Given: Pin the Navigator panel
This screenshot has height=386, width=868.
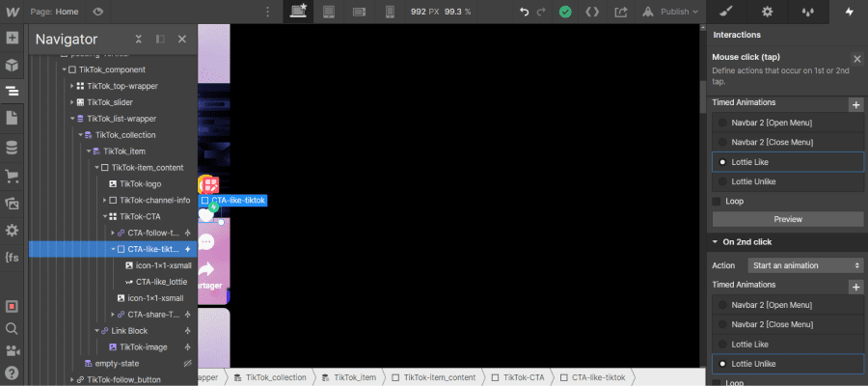Looking at the screenshot, I should click(160, 39).
